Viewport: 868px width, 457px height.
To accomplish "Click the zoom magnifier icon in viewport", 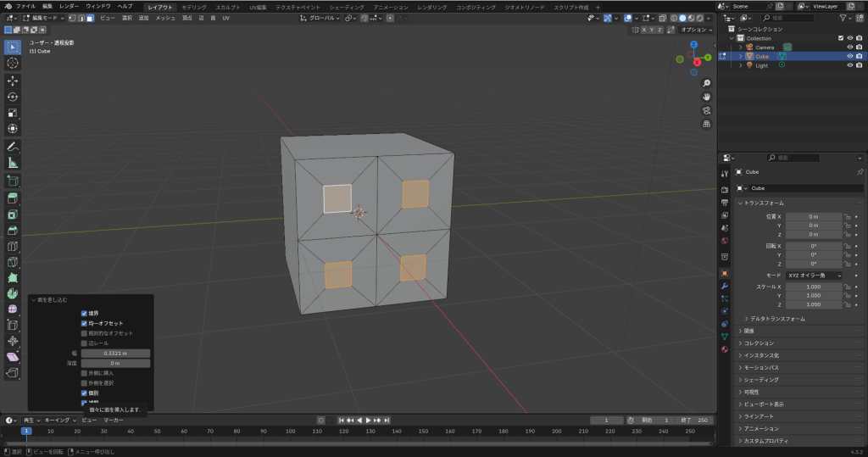I will click(x=706, y=83).
